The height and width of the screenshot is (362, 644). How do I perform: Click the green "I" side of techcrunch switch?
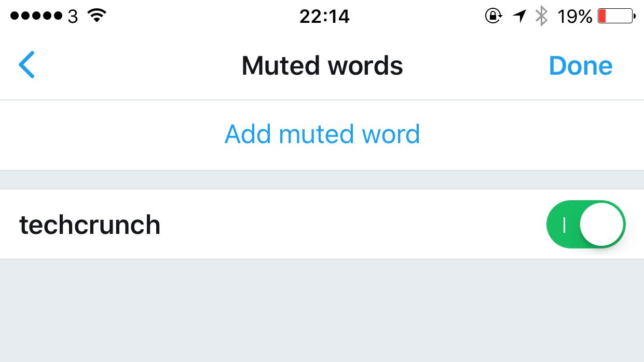point(564,224)
